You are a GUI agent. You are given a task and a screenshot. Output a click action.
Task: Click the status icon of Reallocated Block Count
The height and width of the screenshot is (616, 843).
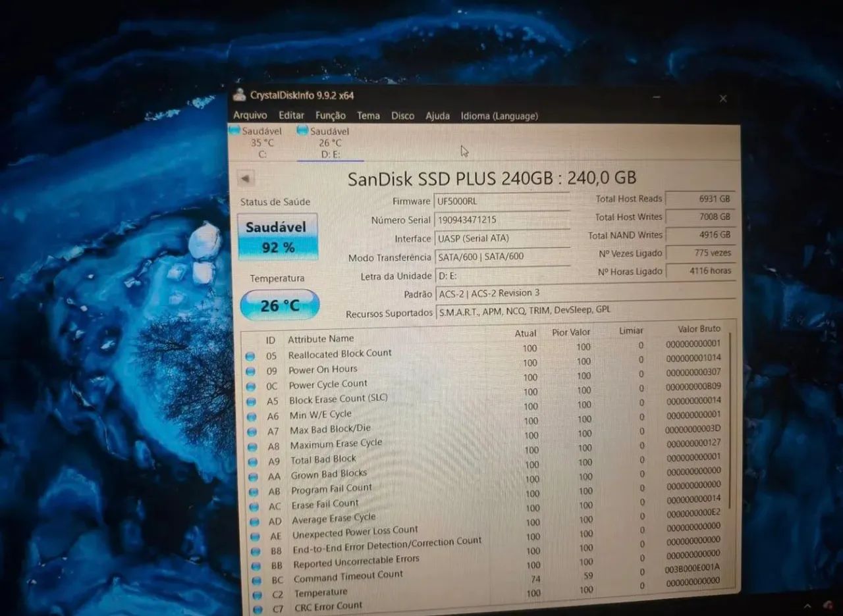(250, 356)
